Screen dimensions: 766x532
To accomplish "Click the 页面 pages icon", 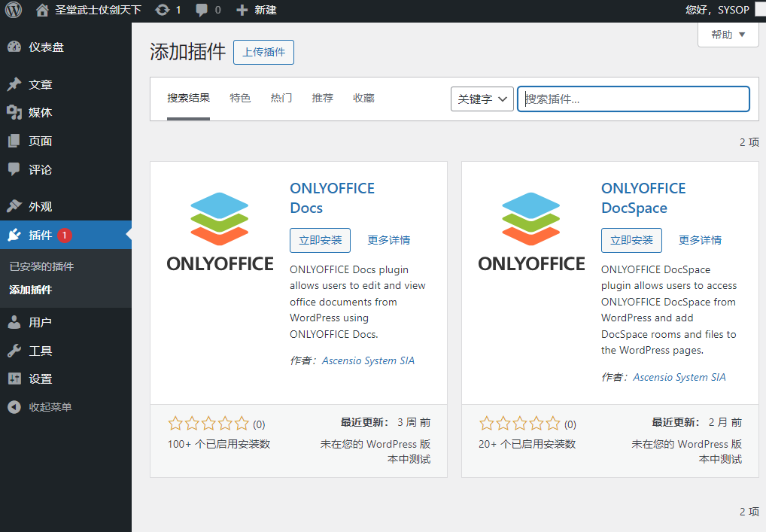I will (14, 141).
